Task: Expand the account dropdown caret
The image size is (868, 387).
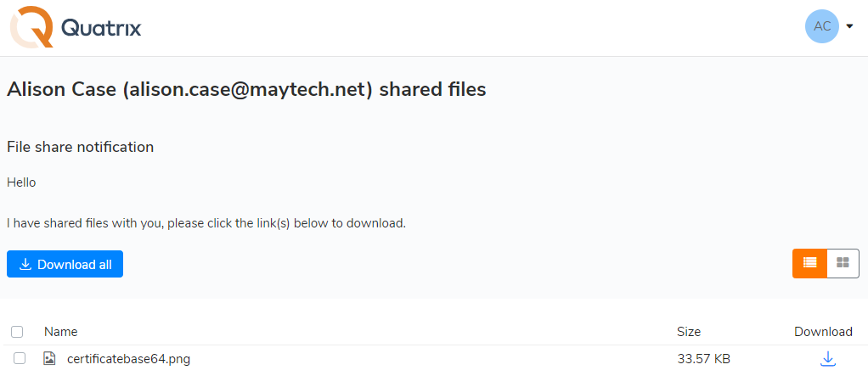Action: pos(849,26)
